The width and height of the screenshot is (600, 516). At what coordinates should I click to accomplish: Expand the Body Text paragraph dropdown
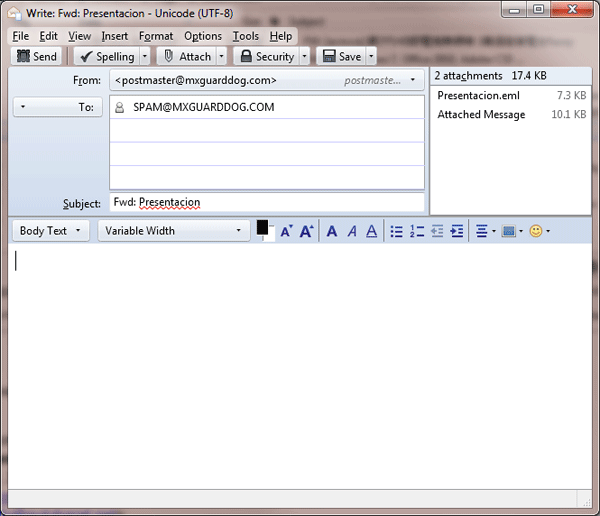(51, 231)
